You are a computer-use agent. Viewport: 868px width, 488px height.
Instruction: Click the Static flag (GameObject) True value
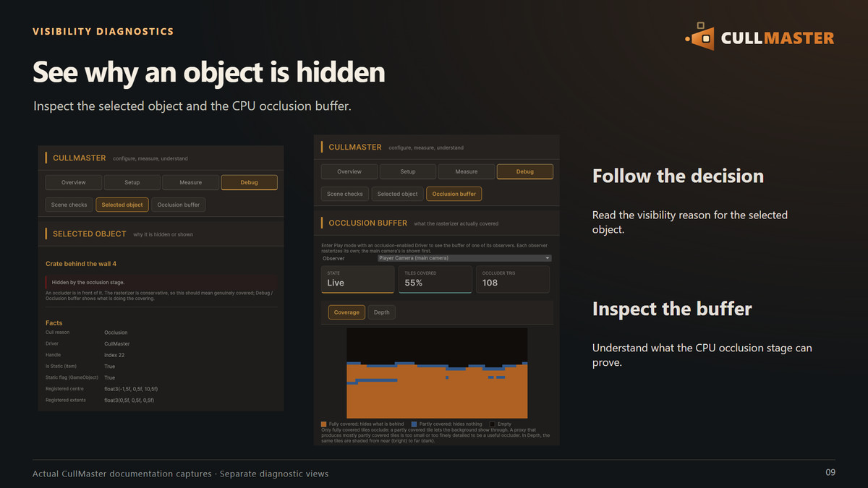109,377
